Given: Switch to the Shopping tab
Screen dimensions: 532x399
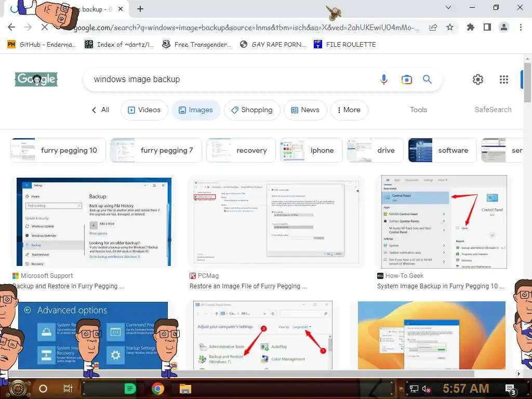Looking at the screenshot, I should tap(252, 110).
